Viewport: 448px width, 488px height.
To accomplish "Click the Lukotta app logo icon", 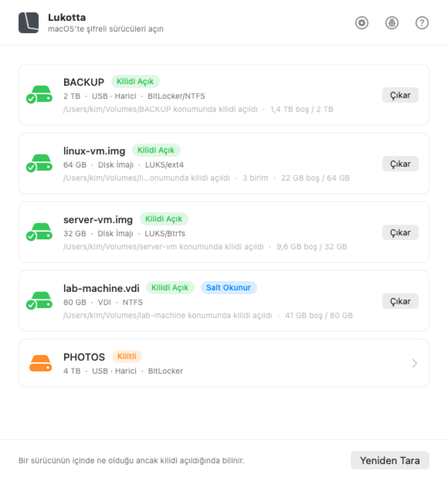I will tap(29, 23).
